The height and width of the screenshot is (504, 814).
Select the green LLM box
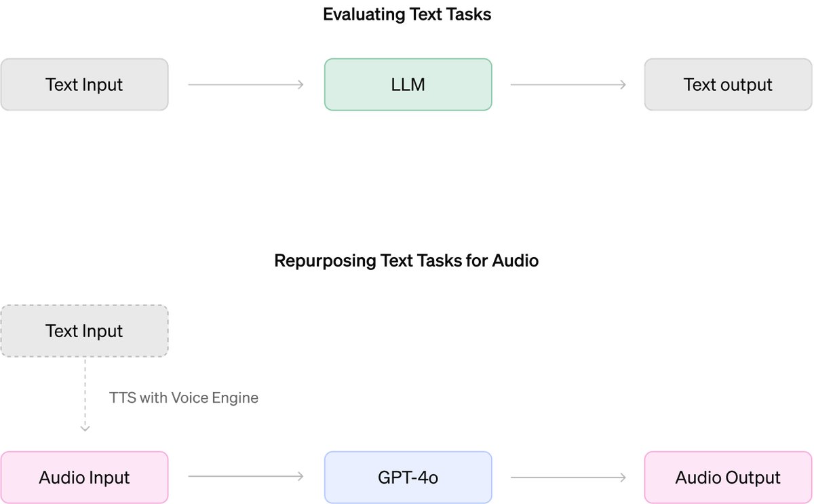pyautogui.click(x=408, y=85)
